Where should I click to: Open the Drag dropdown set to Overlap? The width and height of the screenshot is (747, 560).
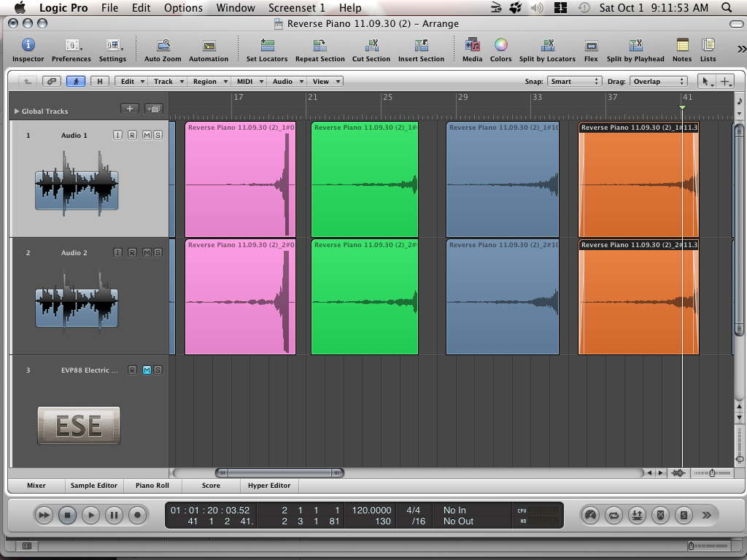[658, 82]
